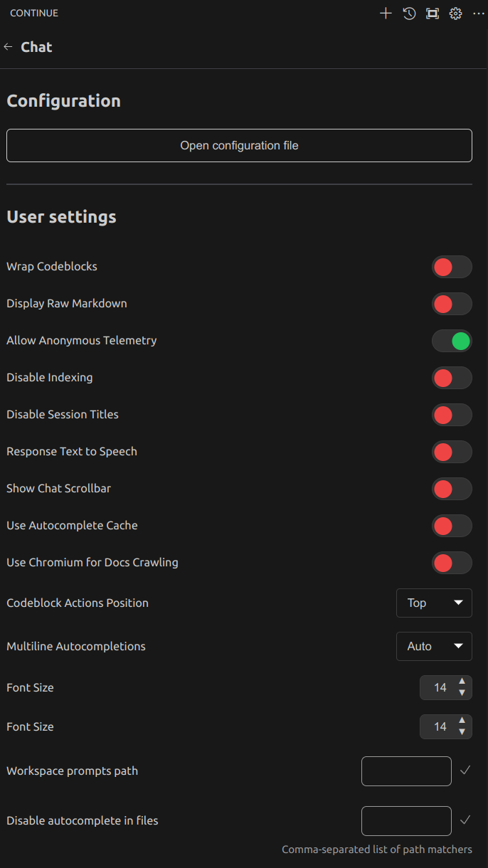The height and width of the screenshot is (868, 488).
Task: Open the more actions ellipsis menu
Action: pos(479,14)
